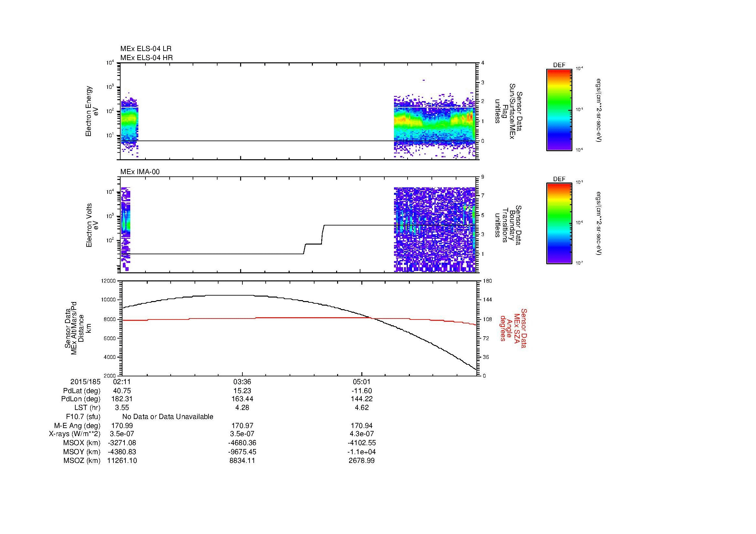Click the M-E Ang value '170.94'

[362, 426]
